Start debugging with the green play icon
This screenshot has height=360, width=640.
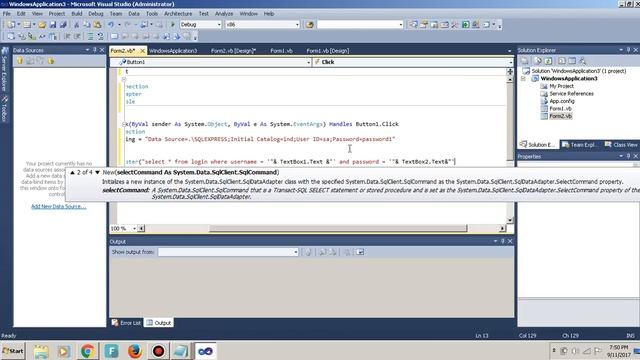pos(173,24)
